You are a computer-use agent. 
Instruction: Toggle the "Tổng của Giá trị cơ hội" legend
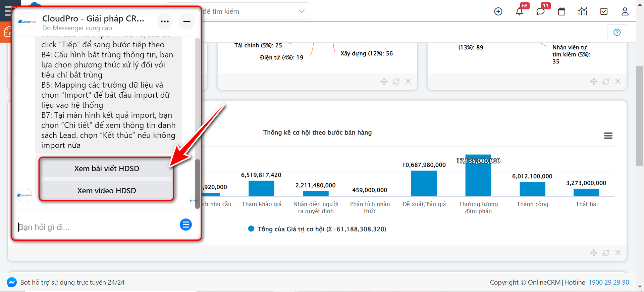coord(317,229)
